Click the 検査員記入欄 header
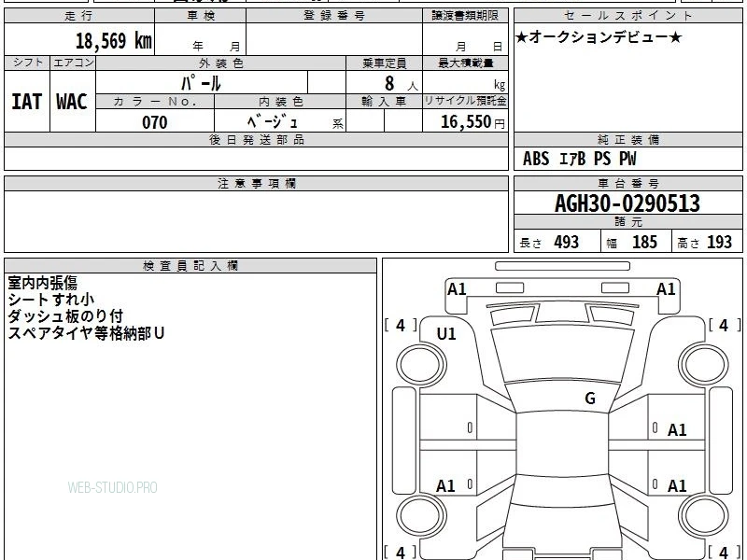 pos(190,266)
